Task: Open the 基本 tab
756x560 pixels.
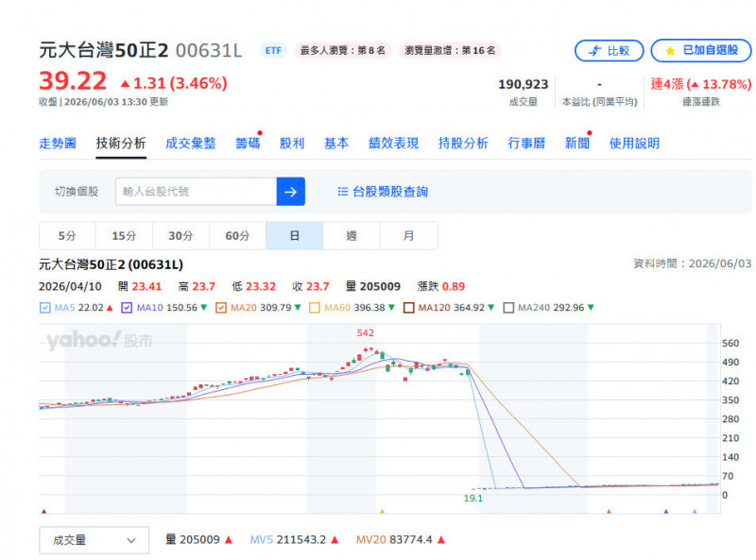Action: pyautogui.click(x=336, y=144)
